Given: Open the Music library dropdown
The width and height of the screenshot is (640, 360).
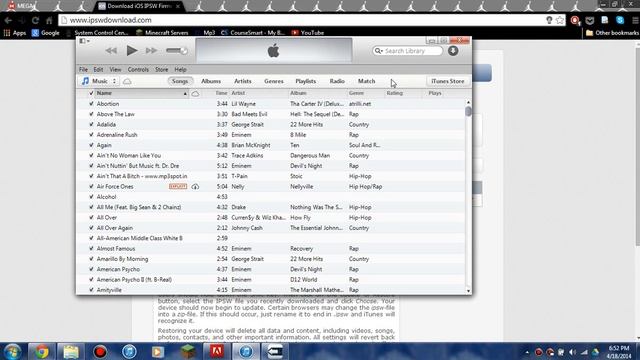Looking at the screenshot, I should coord(99,81).
